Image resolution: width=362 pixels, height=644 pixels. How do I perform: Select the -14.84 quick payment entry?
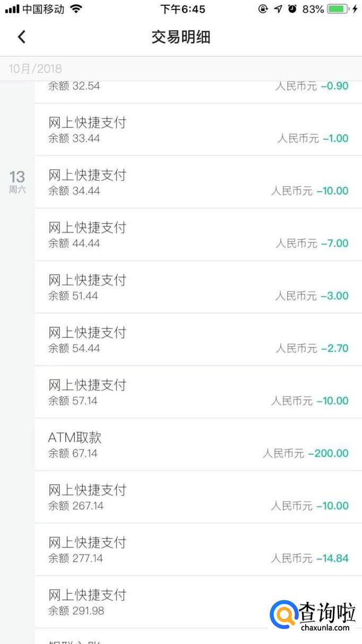(x=198, y=550)
